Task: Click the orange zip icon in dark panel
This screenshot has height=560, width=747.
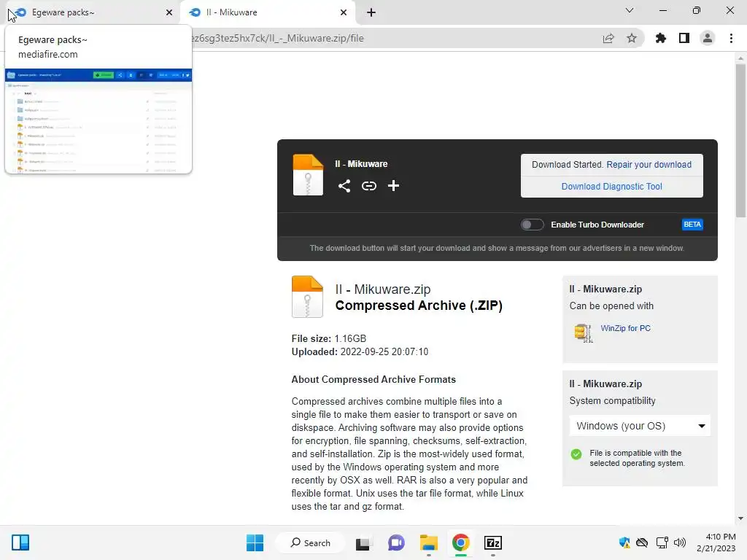Action: [x=308, y=175]
